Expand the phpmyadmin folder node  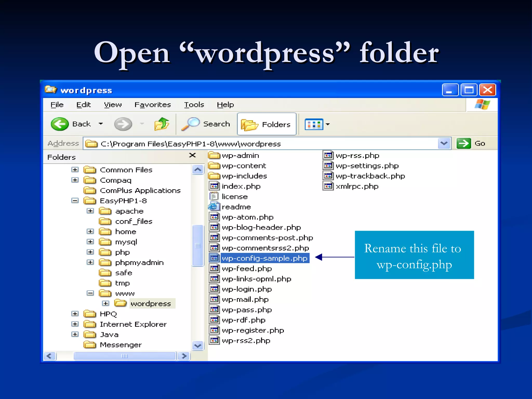point(90,262)
